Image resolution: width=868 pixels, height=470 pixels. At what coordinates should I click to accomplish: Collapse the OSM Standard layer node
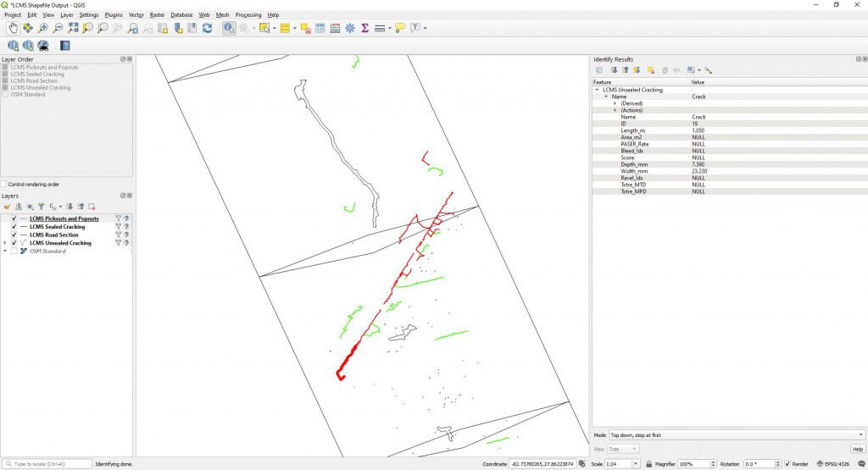pos(5,251)
